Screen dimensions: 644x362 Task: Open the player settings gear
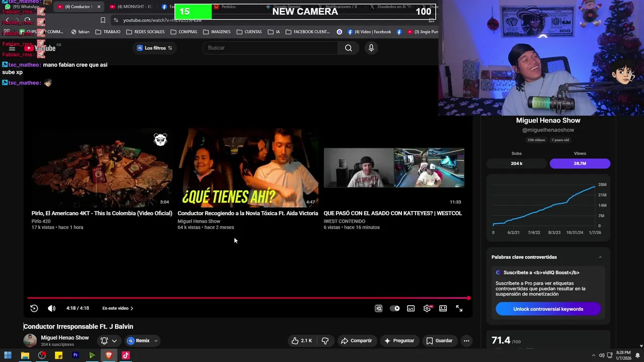(427, 308)
